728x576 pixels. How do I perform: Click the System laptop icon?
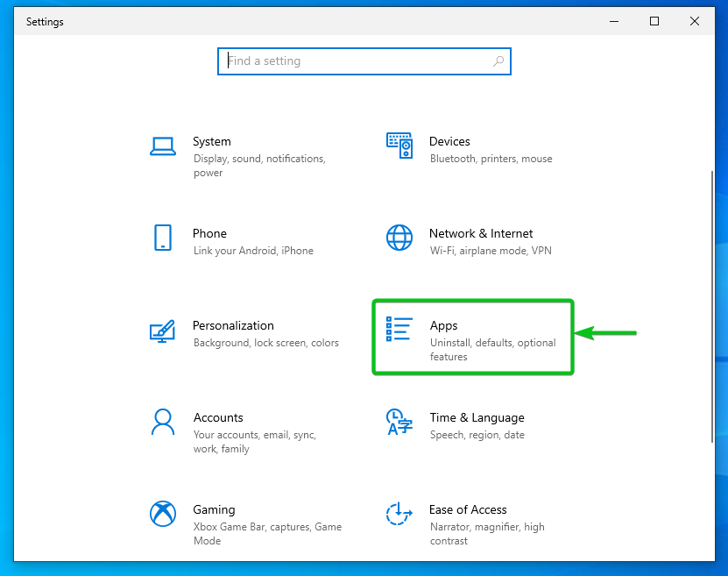163,146
